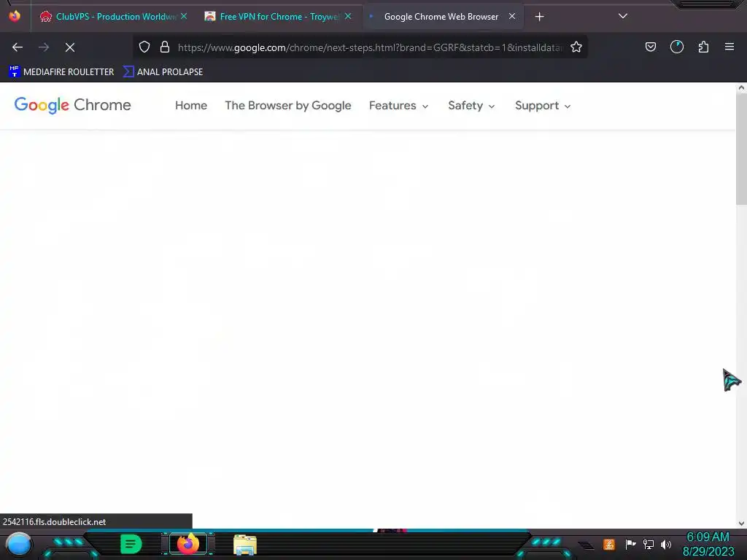Show hidden tray icons arrow
Screen dimensions: 747x560
pyautogui.click(x=587, y=545)
